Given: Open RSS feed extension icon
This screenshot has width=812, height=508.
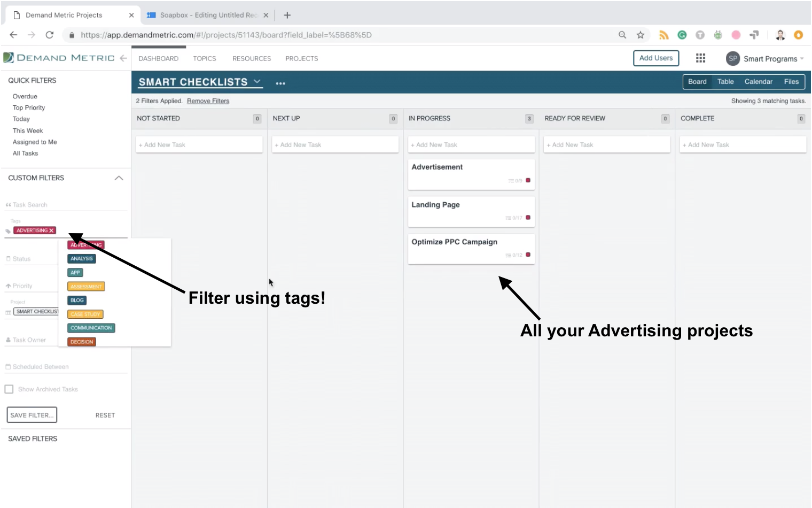Looking at the screenshot, I should [663, 35].
